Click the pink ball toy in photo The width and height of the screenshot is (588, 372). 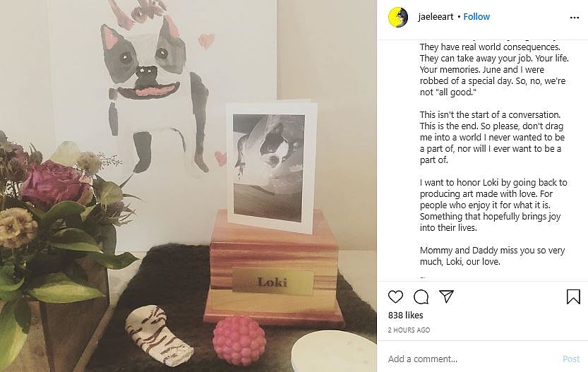click(x=239, y=340)
